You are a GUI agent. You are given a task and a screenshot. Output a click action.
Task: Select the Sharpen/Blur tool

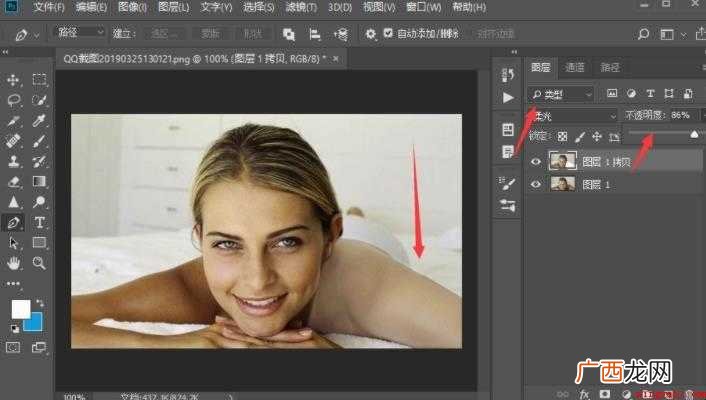[14, 202]
